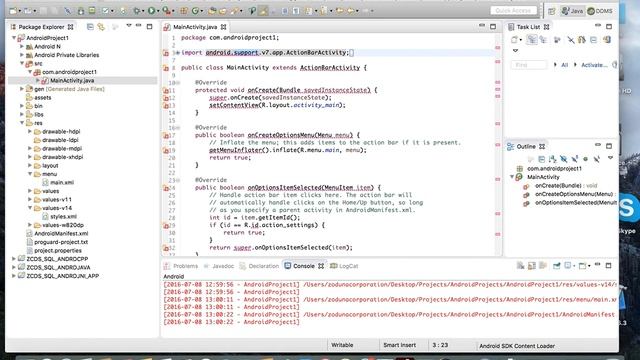Click Open Perspective icon beside Java perspective
This screenshot has height=360, width=640.
coord(551,11)
